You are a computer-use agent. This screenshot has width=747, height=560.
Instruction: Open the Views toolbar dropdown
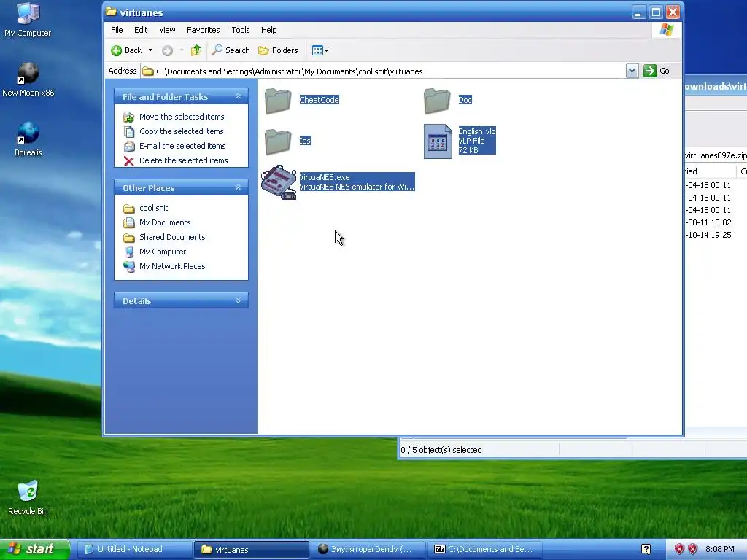(x=320, y=50)
